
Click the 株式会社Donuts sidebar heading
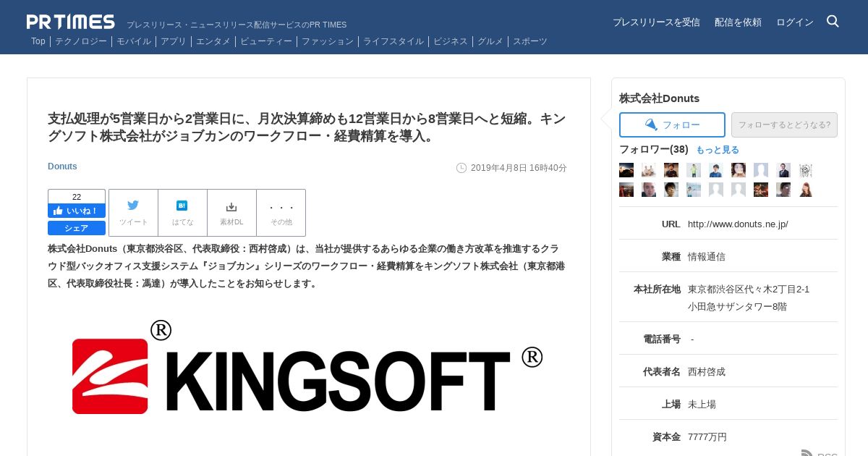click(x=659, y=98)
